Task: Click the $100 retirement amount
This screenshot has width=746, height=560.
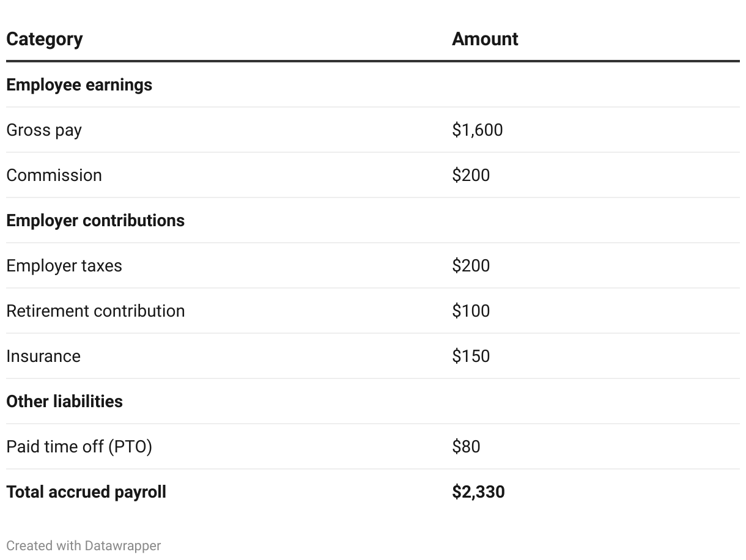Action: pos(471,311)
